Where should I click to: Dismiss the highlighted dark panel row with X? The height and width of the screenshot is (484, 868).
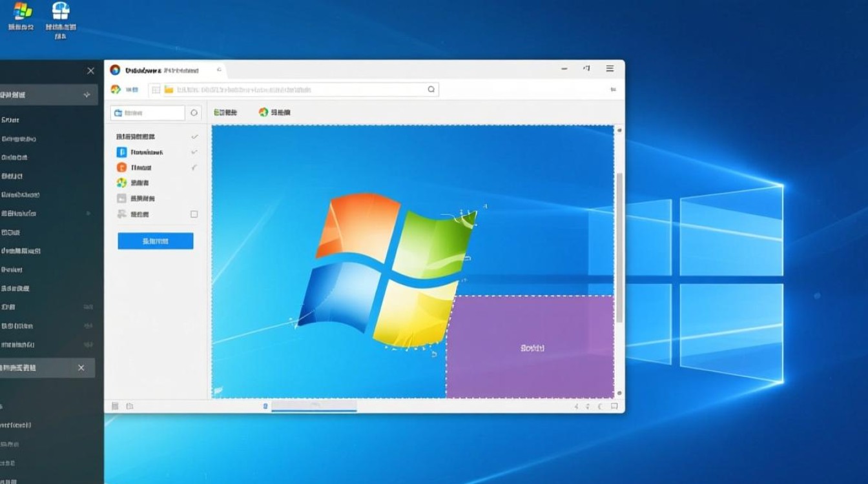(81, 368)
